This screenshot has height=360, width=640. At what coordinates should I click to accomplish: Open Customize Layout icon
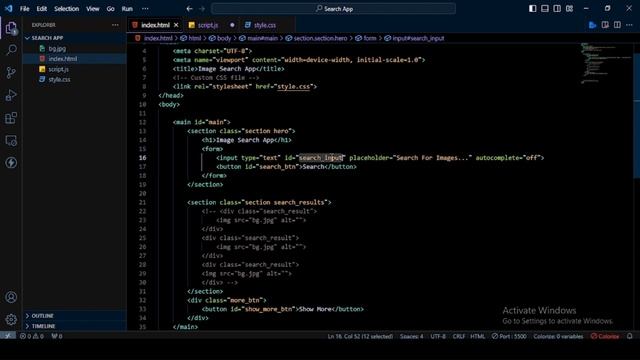(x=569, y=9)
